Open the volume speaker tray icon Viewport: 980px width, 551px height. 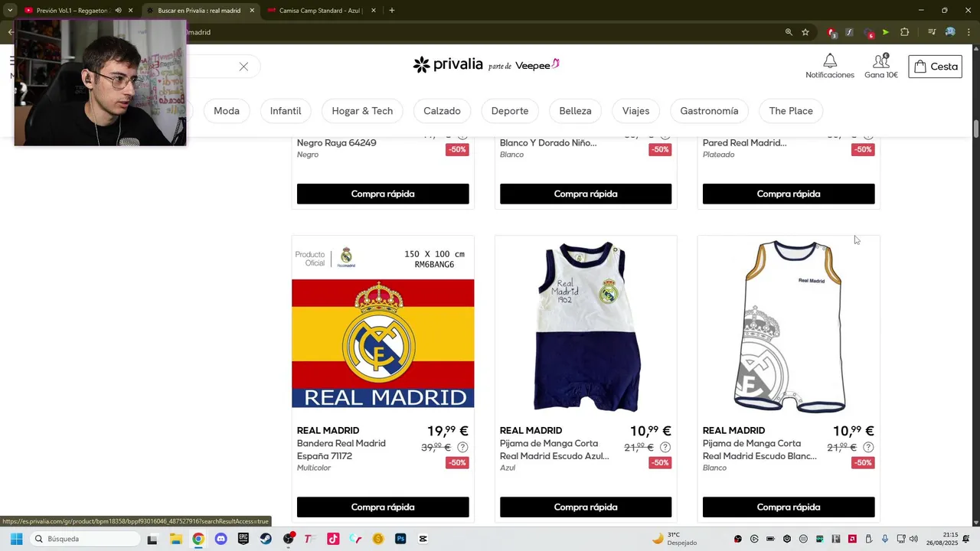[x=914, y=539]
